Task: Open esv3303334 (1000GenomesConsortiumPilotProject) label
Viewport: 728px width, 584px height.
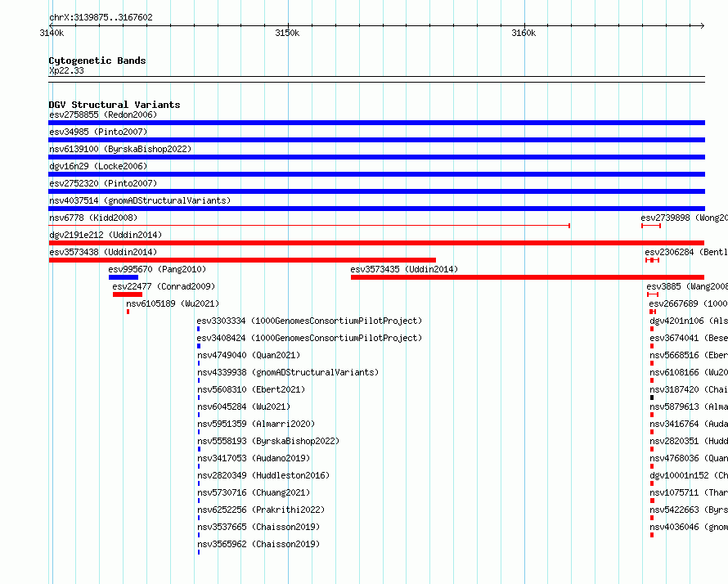Action: 309,321
